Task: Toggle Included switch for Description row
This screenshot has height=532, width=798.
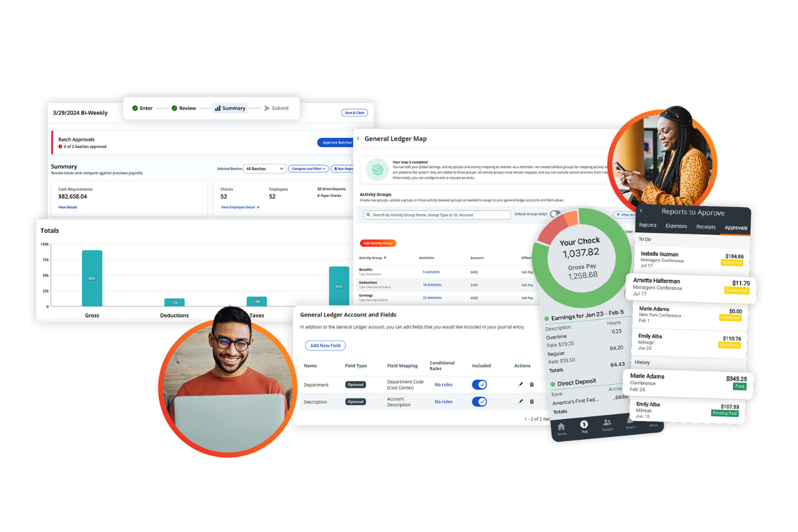Action: tap(479, 402)
